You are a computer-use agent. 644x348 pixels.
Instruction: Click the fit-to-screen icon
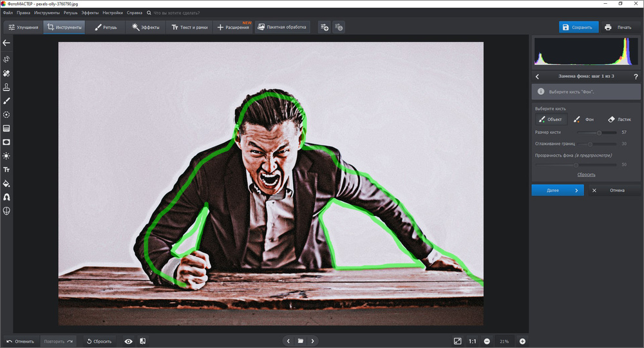tap(457, 341)
